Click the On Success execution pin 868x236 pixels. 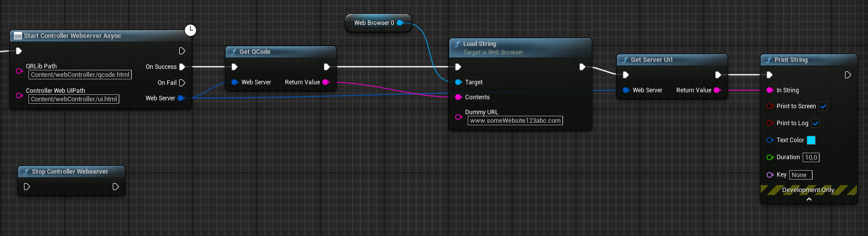(x=182, y=67)
